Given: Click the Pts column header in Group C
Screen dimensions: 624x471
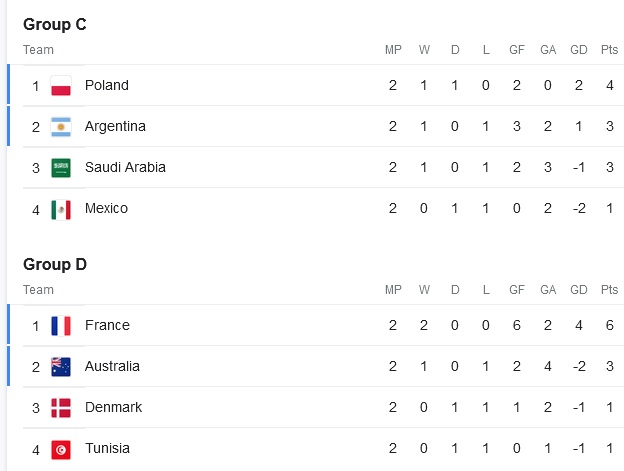Looking at the screenshot, I should (x=609, y=50).
